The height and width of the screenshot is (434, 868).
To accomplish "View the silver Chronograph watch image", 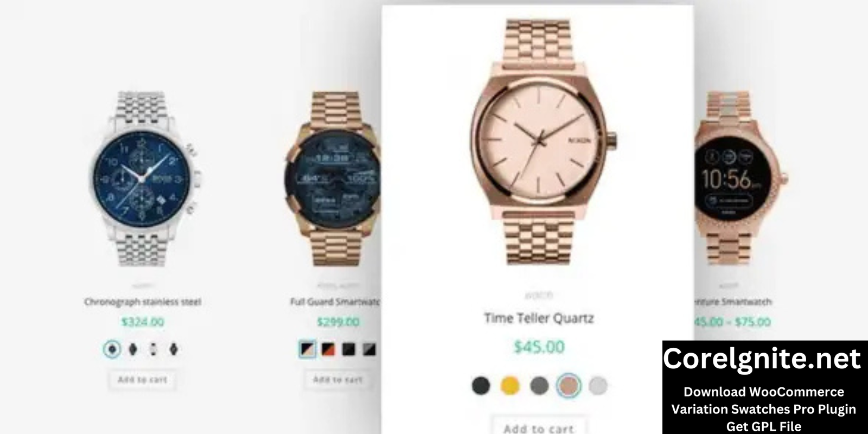I will pos(143,179).
